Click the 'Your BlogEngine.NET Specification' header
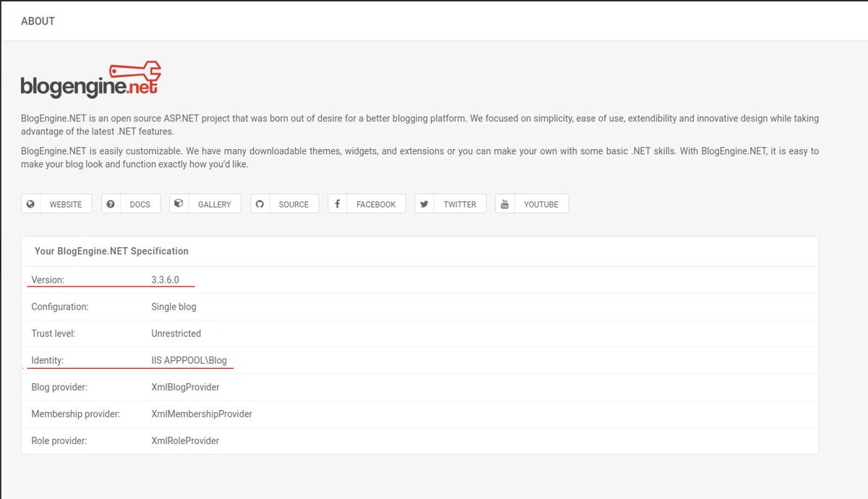868x499 pixels. tap(111, 251)
